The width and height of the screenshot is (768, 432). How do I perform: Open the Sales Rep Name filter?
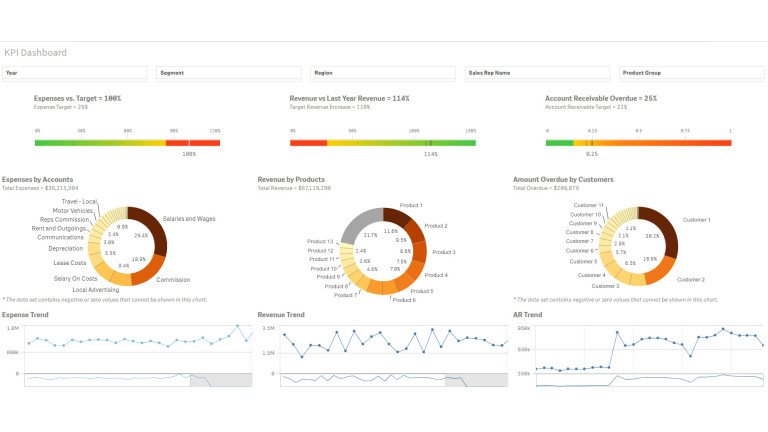tap(537, 73)
